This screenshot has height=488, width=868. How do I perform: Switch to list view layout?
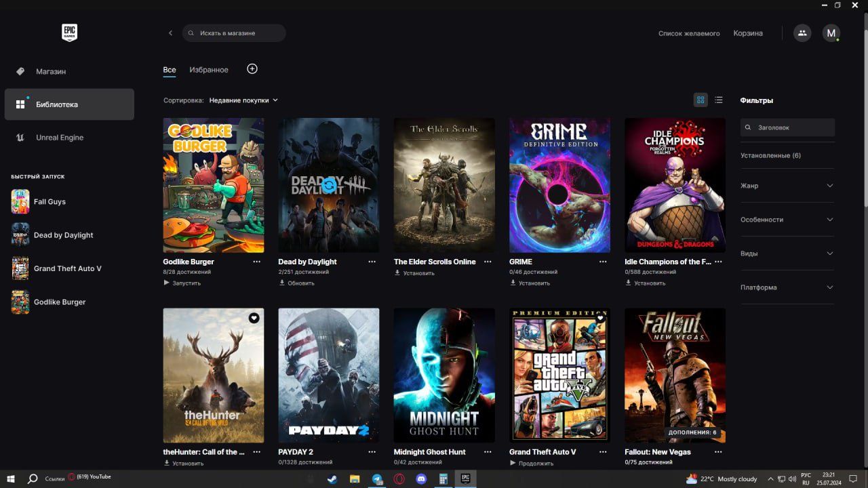[x=719, y=100]
